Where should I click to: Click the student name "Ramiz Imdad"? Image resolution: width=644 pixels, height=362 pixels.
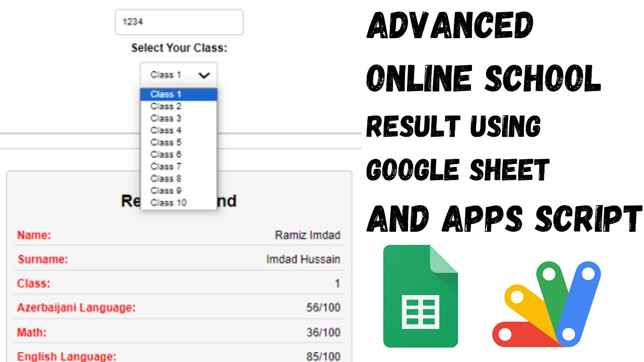point(307,235)
